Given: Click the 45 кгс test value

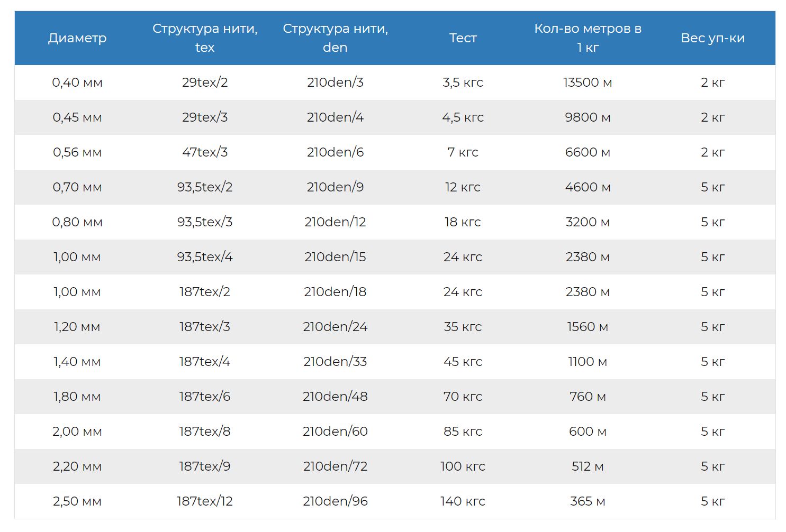Looking at the screenshot, I should pos(463,362).
